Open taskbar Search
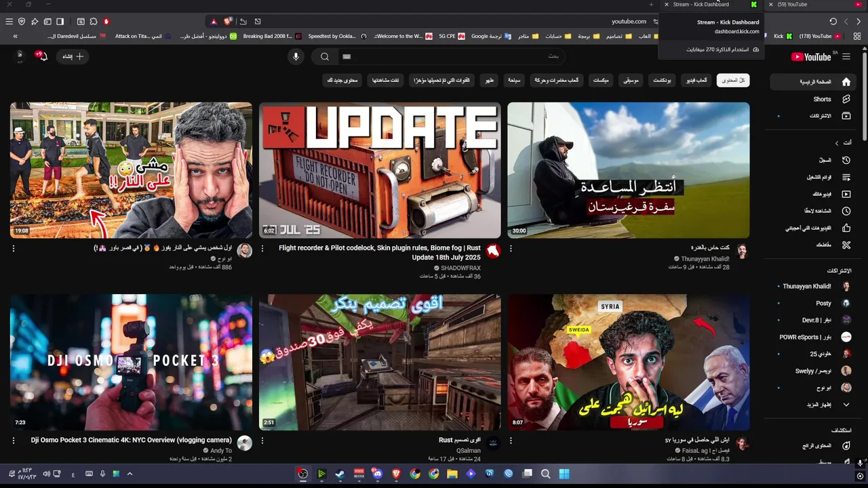Screen dimensions: 868x488 point(546,474)
